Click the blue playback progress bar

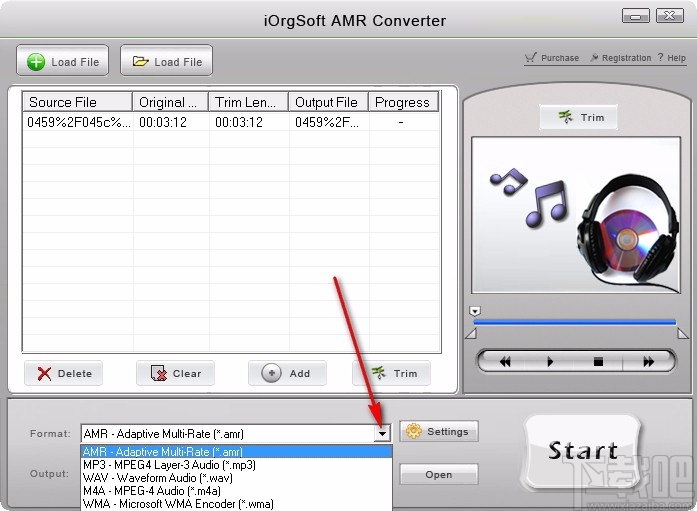click(574, 322)
